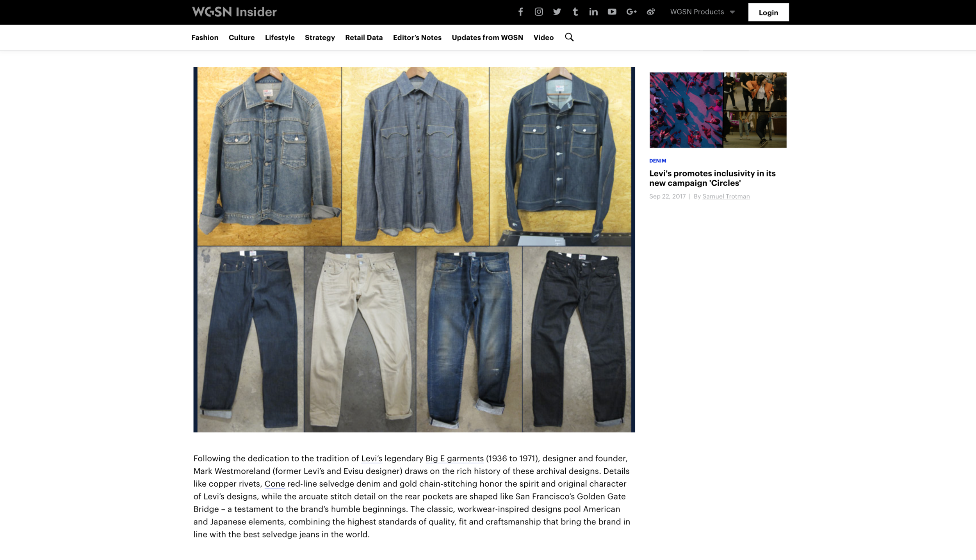Open the WGSN Instagram icon
Screen dimensions: 976x560
pos(539,12)
